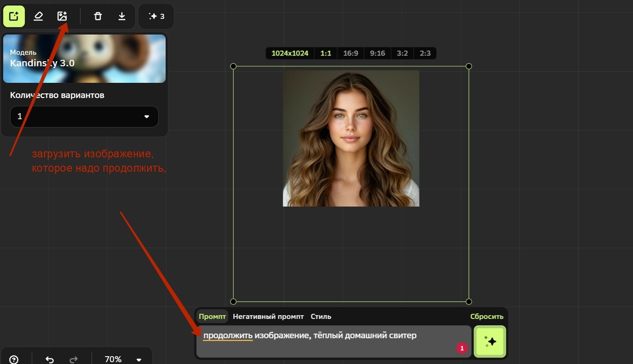Expand the Количество вариантов dropdown
Image resolution: width=633 pixels, height=364 pixels.
point(84,117)
